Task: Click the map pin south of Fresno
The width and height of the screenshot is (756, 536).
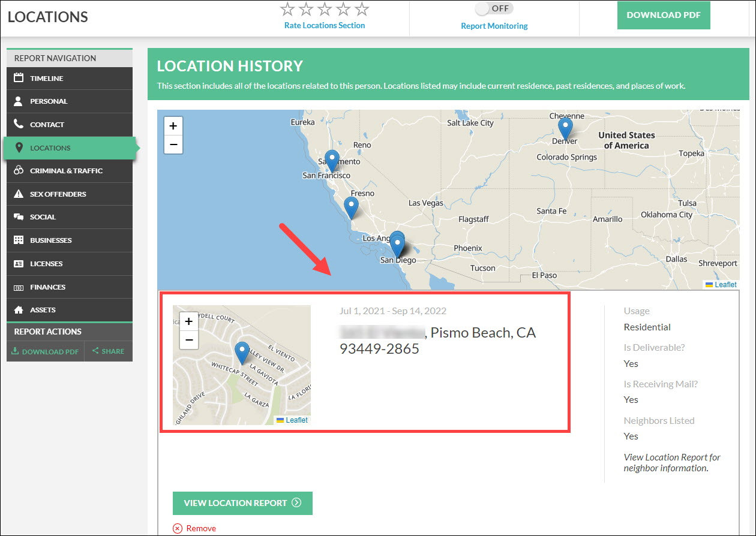Action: 351,208
